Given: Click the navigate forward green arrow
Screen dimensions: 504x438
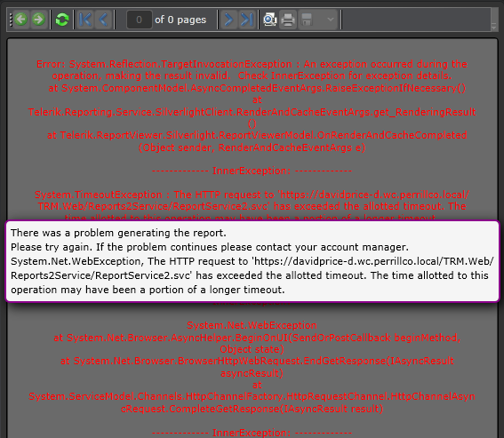Looking at the screenshot, I should tap(38, 20).
